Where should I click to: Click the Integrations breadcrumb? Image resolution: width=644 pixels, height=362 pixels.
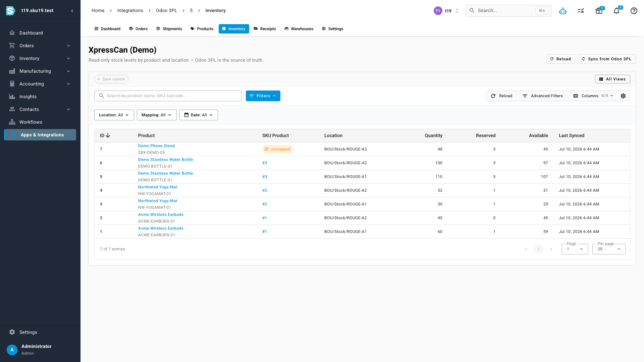click(x=130, y=11)
